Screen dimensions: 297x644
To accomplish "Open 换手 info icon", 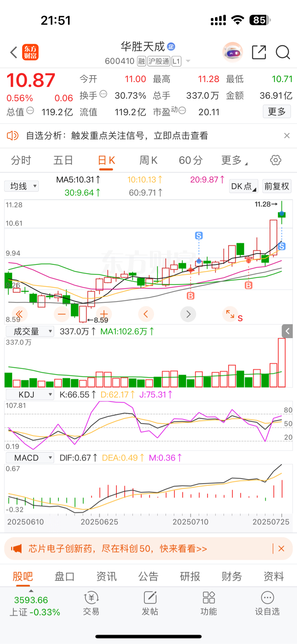I will pyautogui.click(x=103, y=94).
